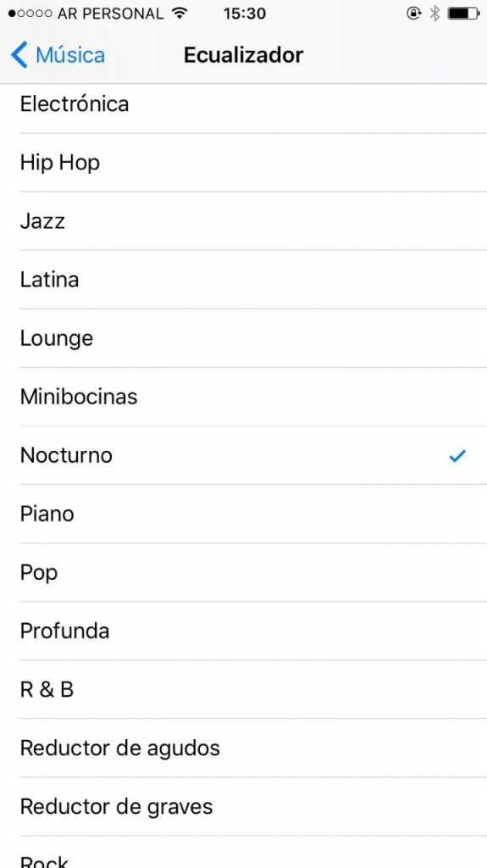Tap the Piano preset row
The height and width of the screenshot is (868, 487).
pyautogui.click(x=244, y=514)
